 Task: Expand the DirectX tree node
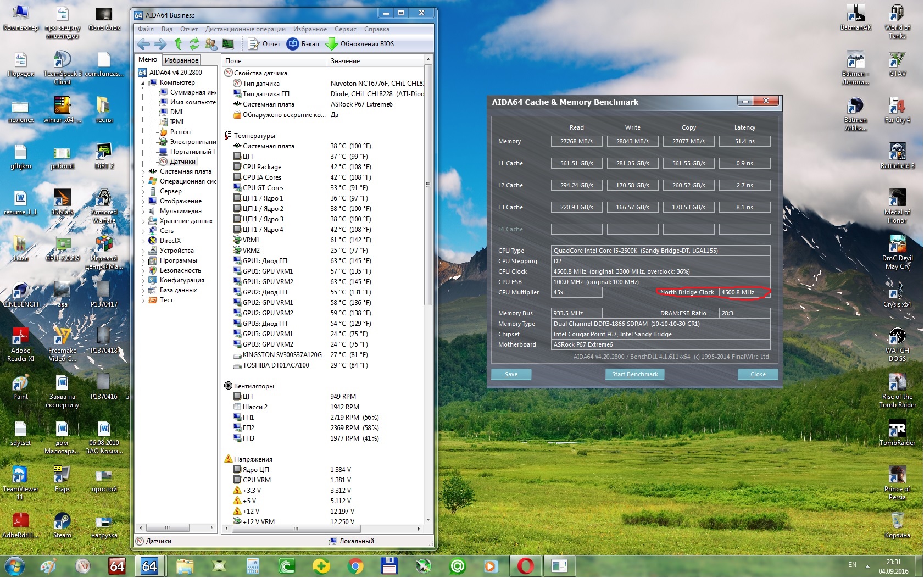pos(143,241)
